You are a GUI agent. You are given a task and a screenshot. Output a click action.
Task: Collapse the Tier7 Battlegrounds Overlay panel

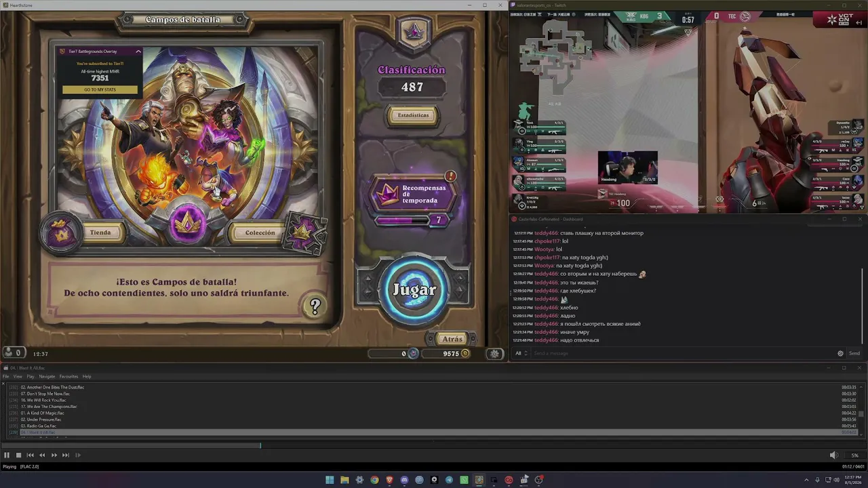click(x=138, y=52)
